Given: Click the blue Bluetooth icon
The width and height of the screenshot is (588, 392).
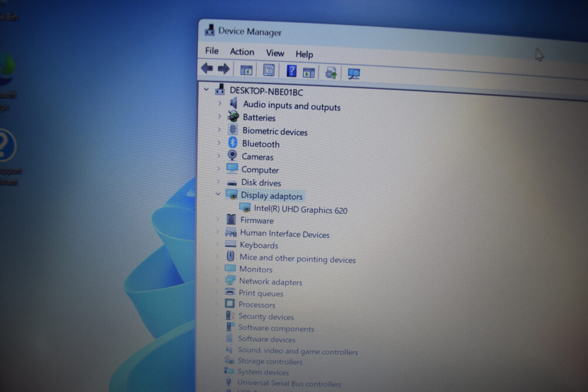Looking at the screenshot, I should [233, 143].
